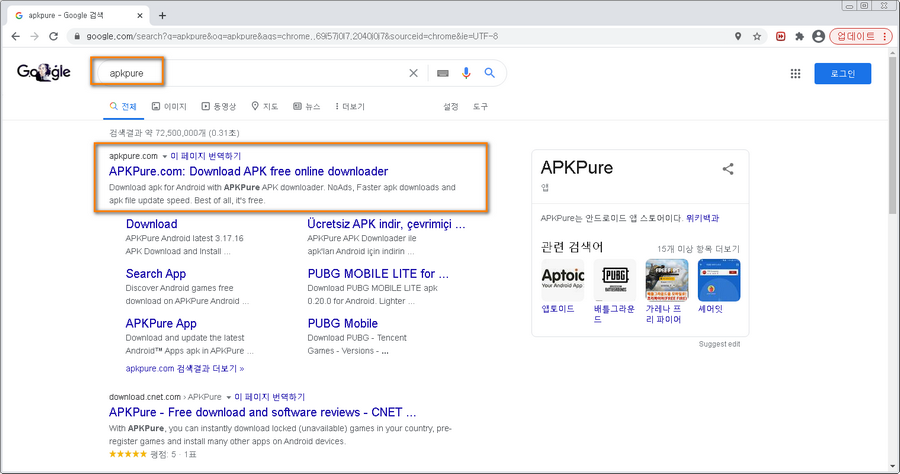Open the extensions puzzle icon
This screenshot has height=474, width=900.
coord(799,36)
